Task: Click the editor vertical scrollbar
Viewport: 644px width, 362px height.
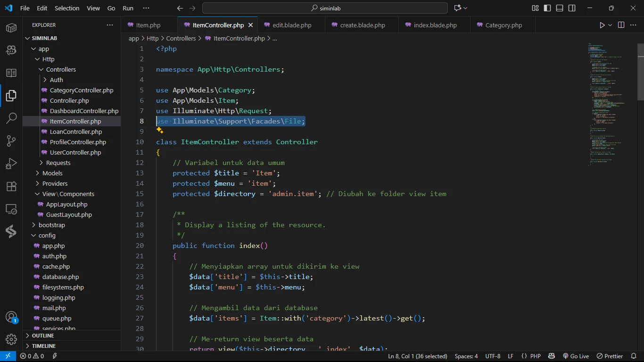Action: [640, 71]
